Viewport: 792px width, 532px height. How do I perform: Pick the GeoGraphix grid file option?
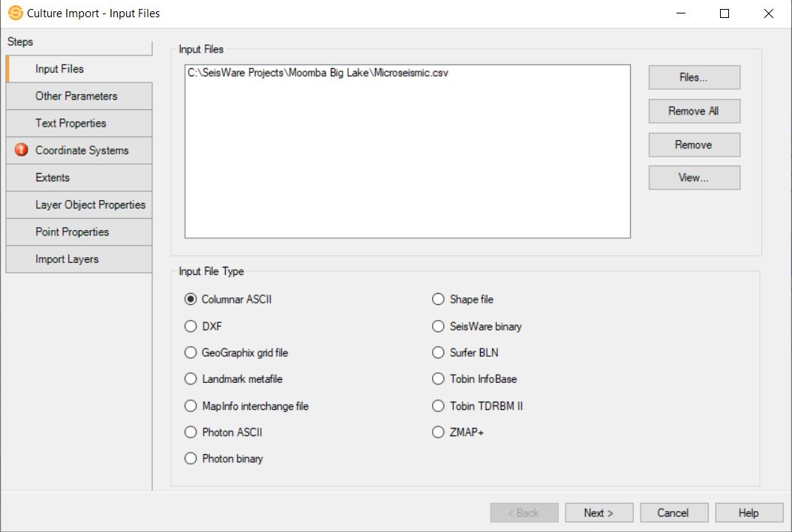190,353
